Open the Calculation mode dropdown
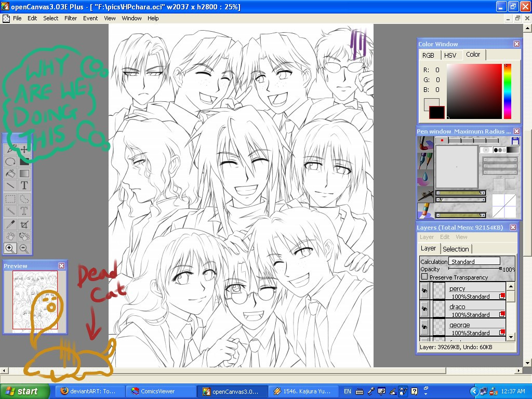532x399 pixels. [x=474, y=261]
